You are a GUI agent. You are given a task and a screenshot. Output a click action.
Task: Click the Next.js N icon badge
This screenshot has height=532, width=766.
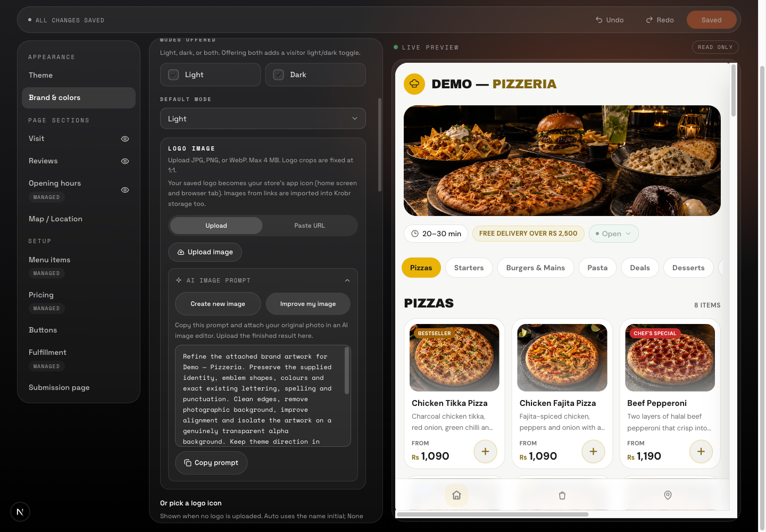[x=20, y=512]
